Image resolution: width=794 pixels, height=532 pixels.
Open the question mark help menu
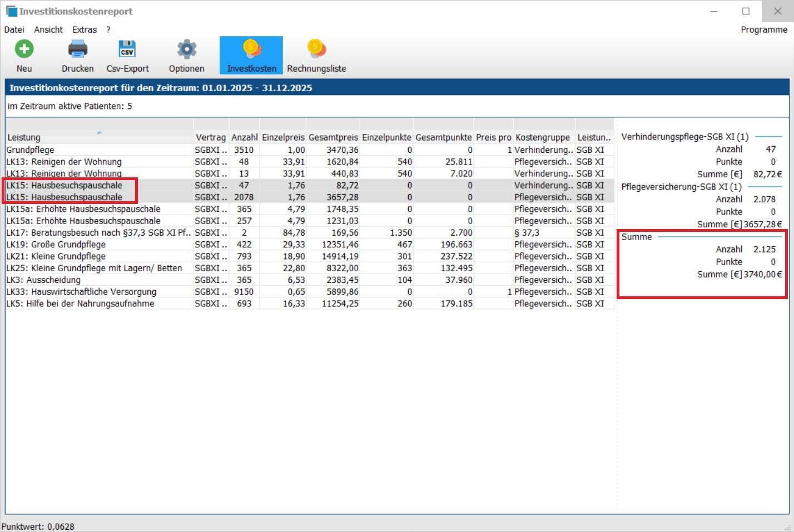coord(108,29)
